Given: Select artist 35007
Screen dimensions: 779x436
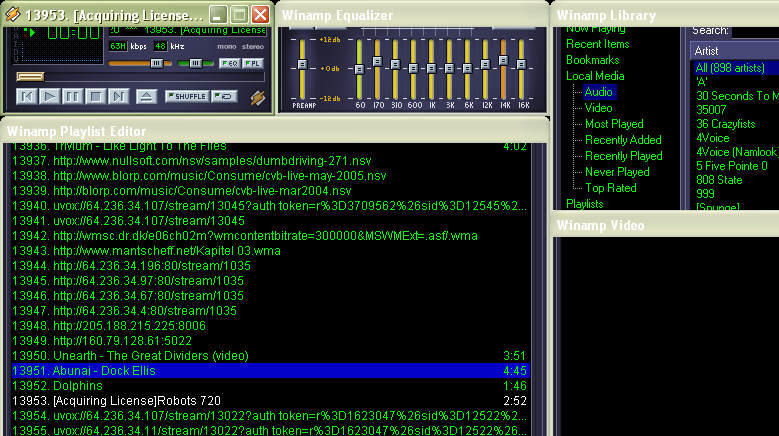Looking at the screenshot, I should pos(711,109).
